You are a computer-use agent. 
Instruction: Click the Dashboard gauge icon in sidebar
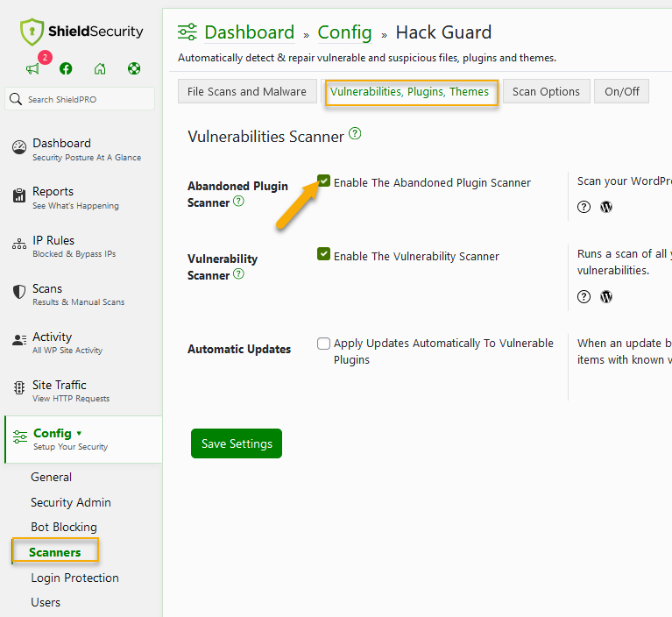[x=19, y=147]
